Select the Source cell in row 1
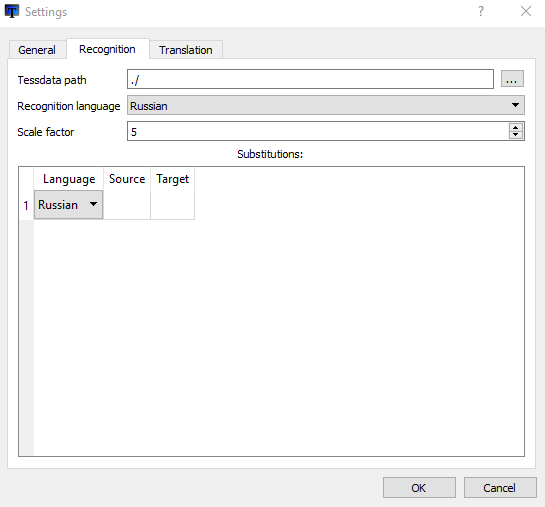545x507 pixels. [x=127, y=205]
